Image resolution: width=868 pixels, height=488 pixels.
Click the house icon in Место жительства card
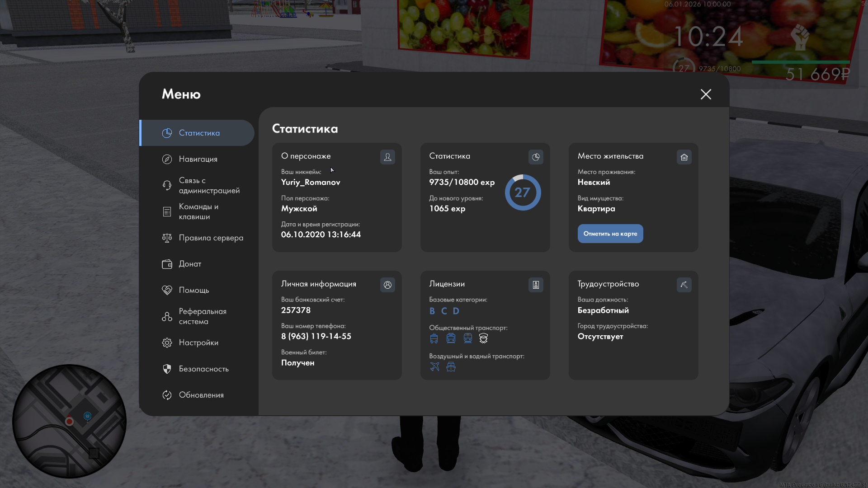684,157
